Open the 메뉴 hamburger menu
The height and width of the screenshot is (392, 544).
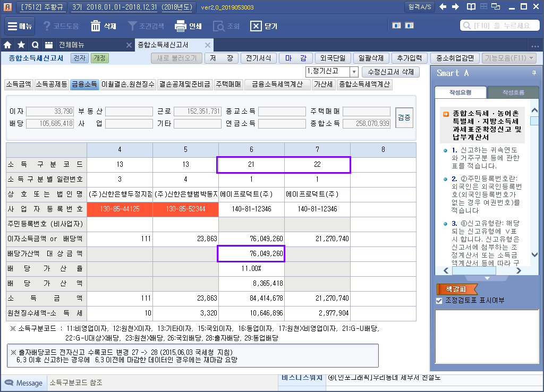click(13, 26)
